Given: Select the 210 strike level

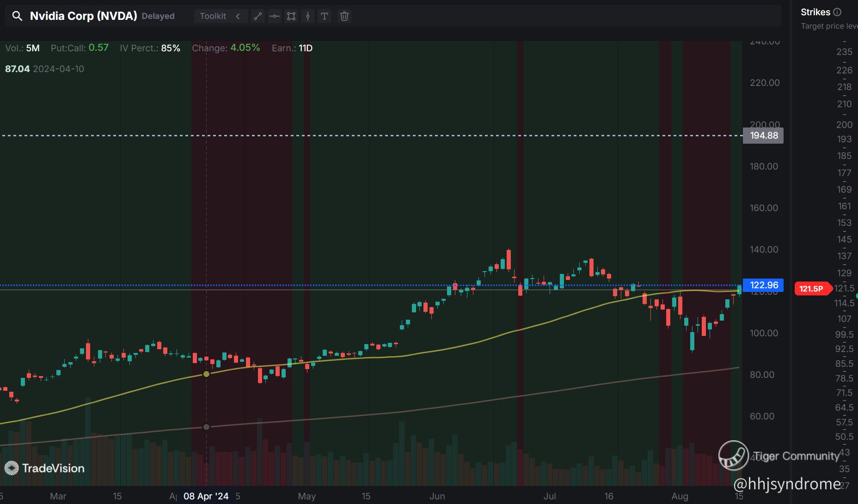Looking at the screenshot, I should pos(844,104).
